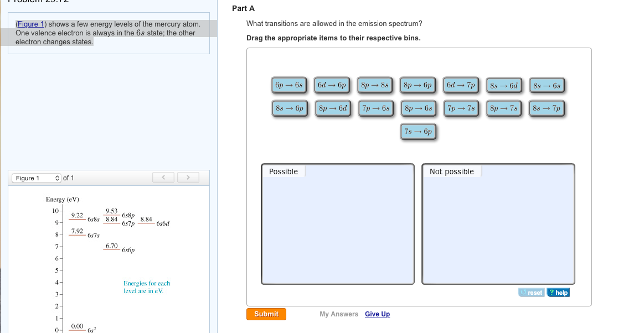Select the 8p → 8s transition tile

(x=375, y=85)
